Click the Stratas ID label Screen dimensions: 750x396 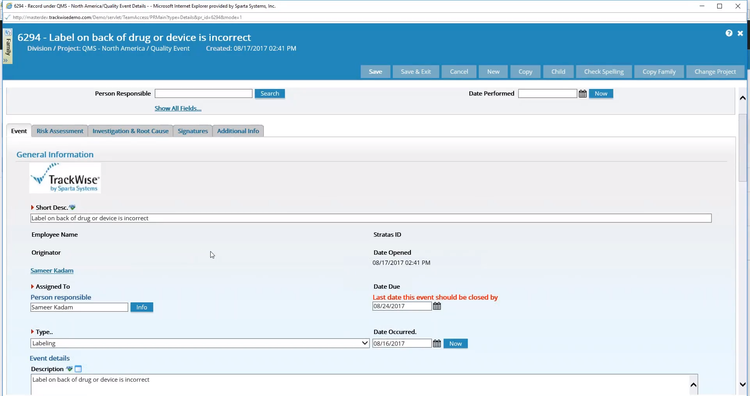tap(387, 235)
